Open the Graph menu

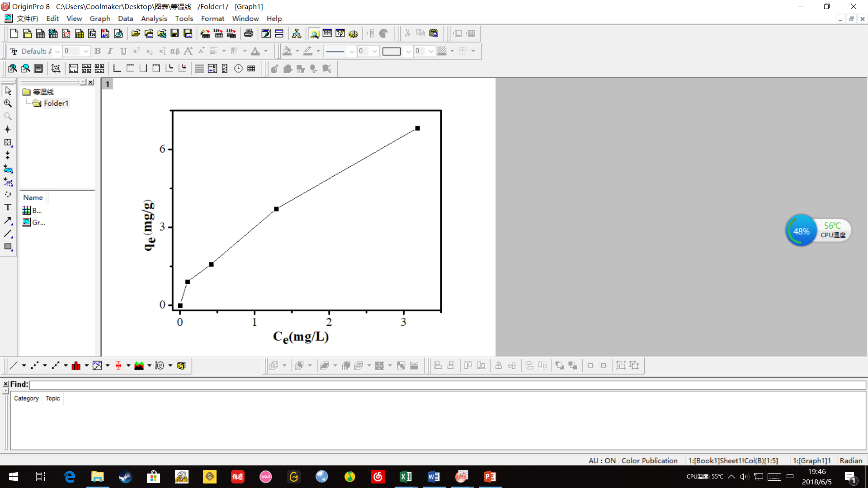tap(99, 19)
